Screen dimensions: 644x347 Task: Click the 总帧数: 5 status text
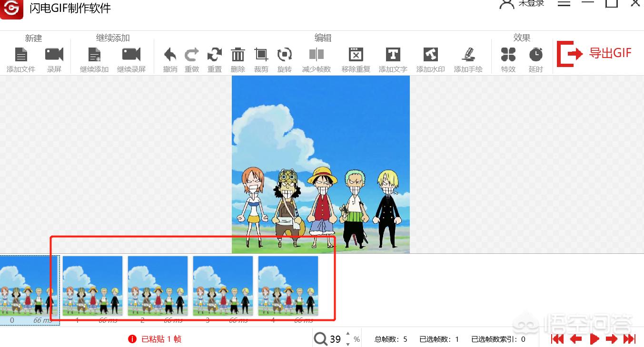point(391,339)
